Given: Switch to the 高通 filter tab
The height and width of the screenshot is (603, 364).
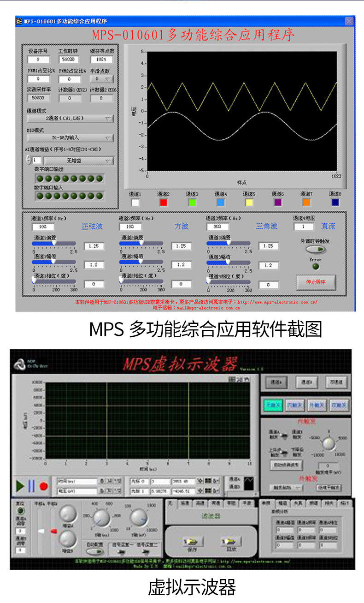Looking at the screenshot, I should tap(200, 503).
